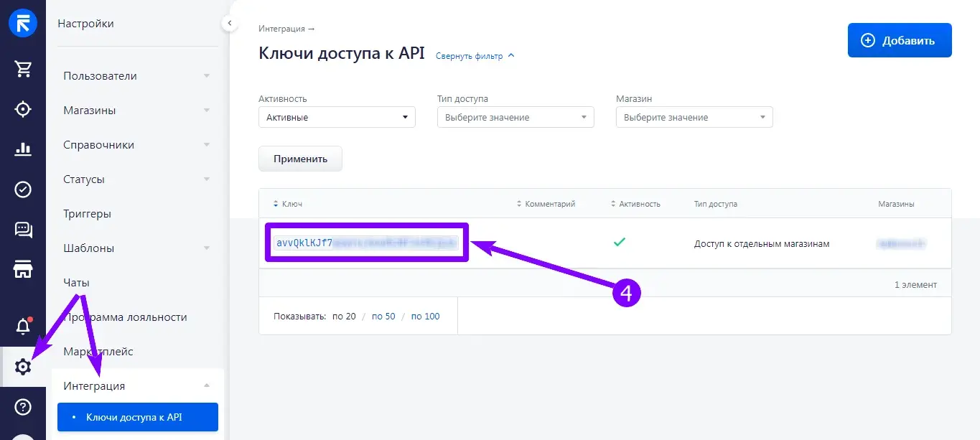Open the notifications bell icon
The height and width of the screenshot is (440, 980).
click(23, 326)
